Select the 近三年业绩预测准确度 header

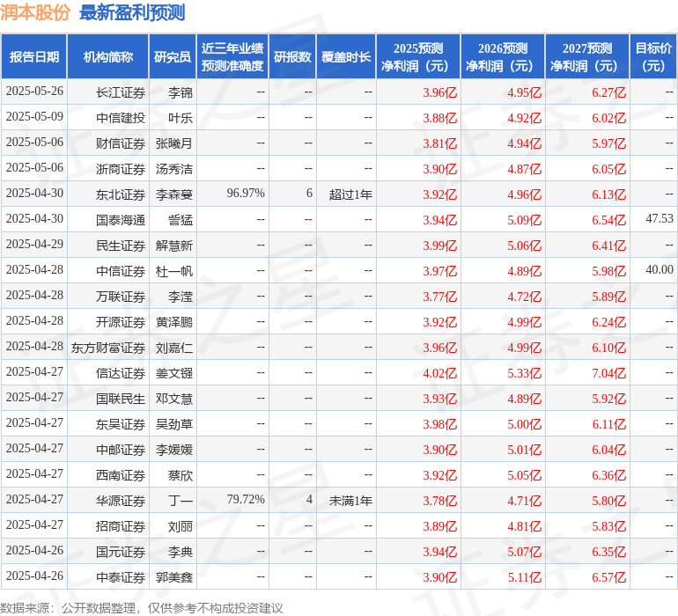click(232, 57)
